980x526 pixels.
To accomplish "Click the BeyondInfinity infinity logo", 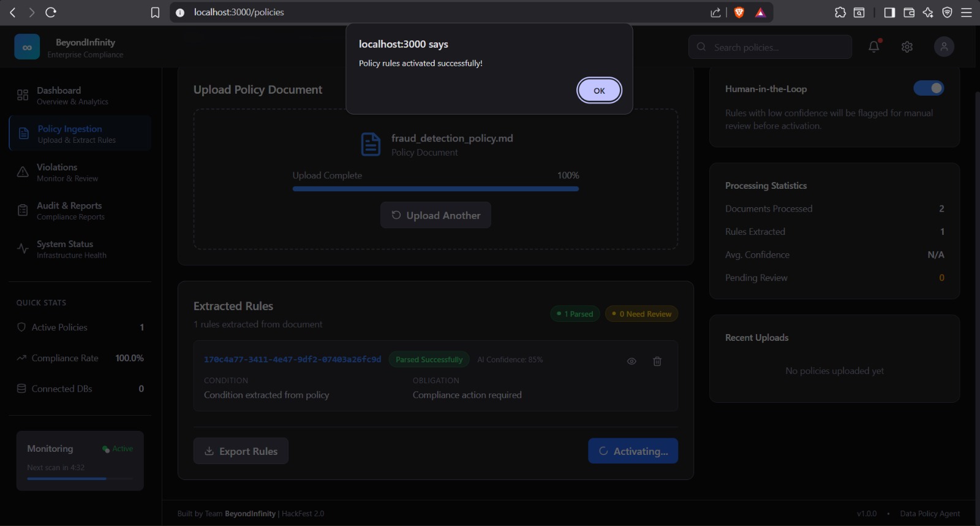I will point(27,47).
